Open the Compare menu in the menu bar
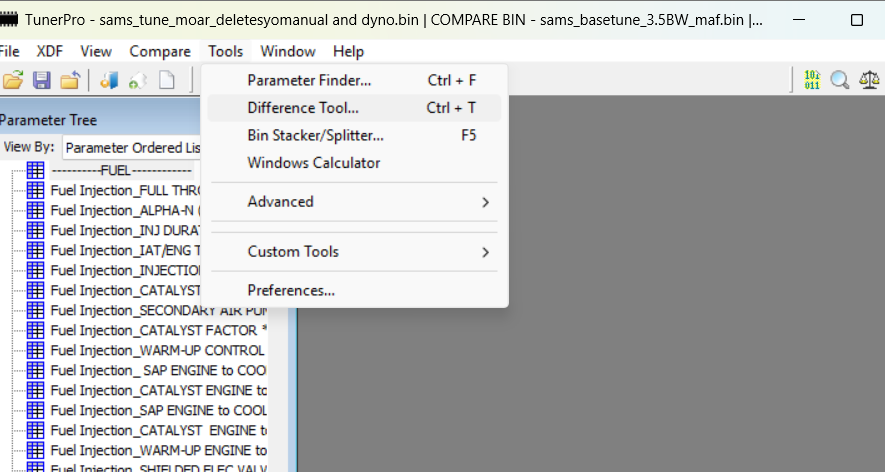 [160, 51]
